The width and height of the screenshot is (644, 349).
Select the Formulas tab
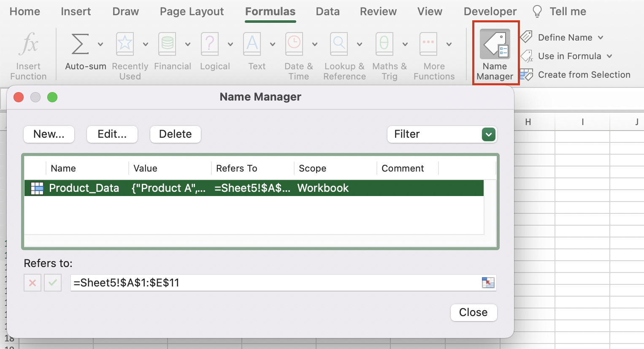tap(271, 11)
